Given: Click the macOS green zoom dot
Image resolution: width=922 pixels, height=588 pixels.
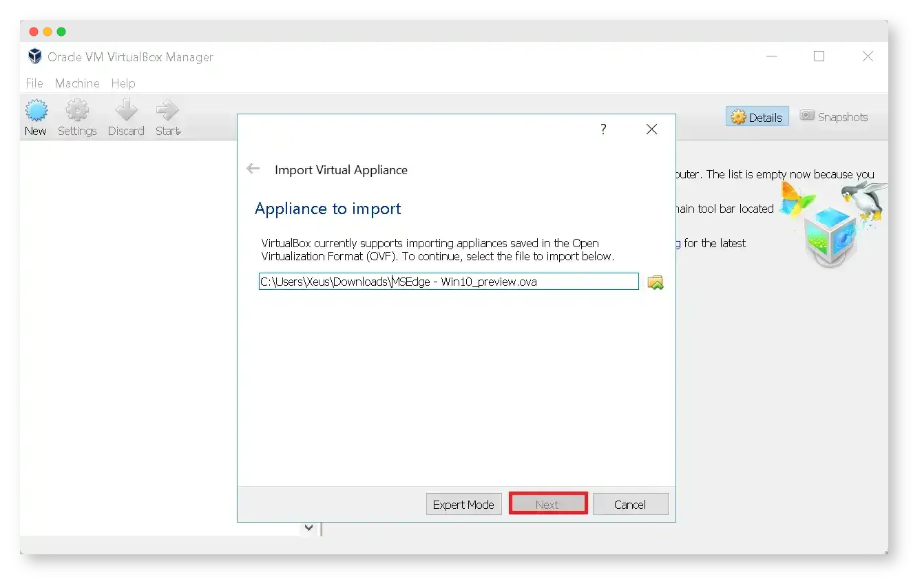Looking at the screenshot, I should pos(61,32).
